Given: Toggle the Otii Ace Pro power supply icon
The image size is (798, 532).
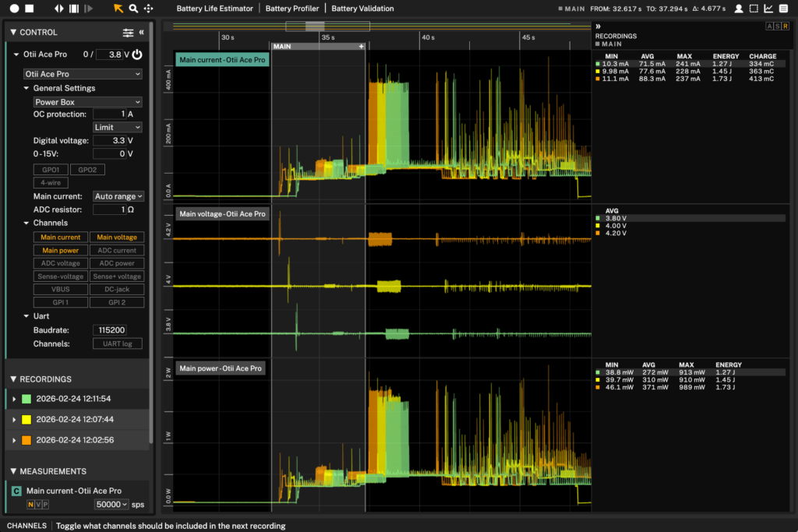Looking at the screenshot, I should 137,55.
